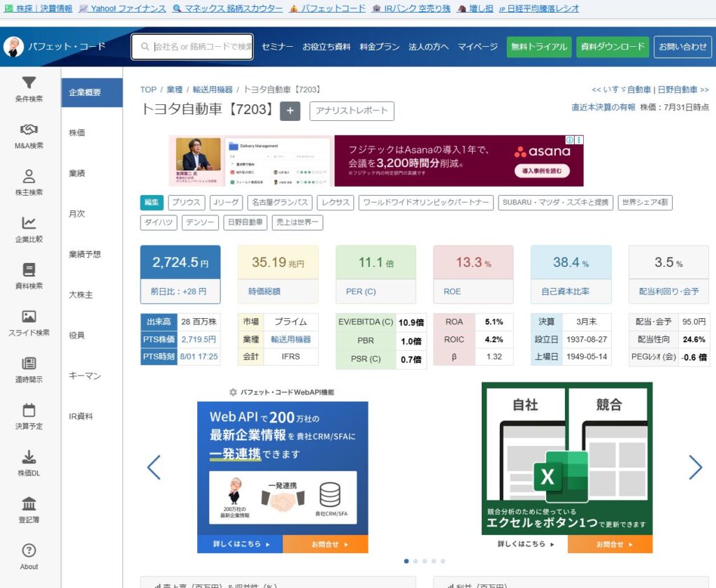Open the IRバンク 空売り残 bookmark
716x588 pixels.
pyautogui.click(x=411, y=8)
